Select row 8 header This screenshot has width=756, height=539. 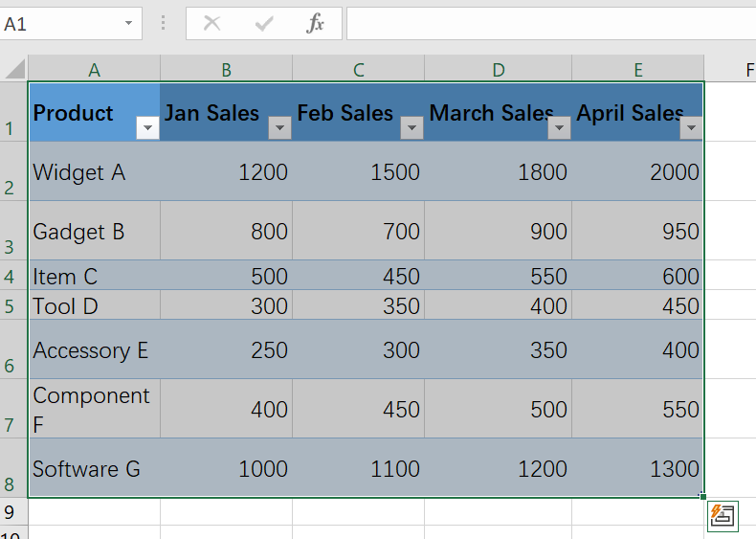tap(14, 468)
